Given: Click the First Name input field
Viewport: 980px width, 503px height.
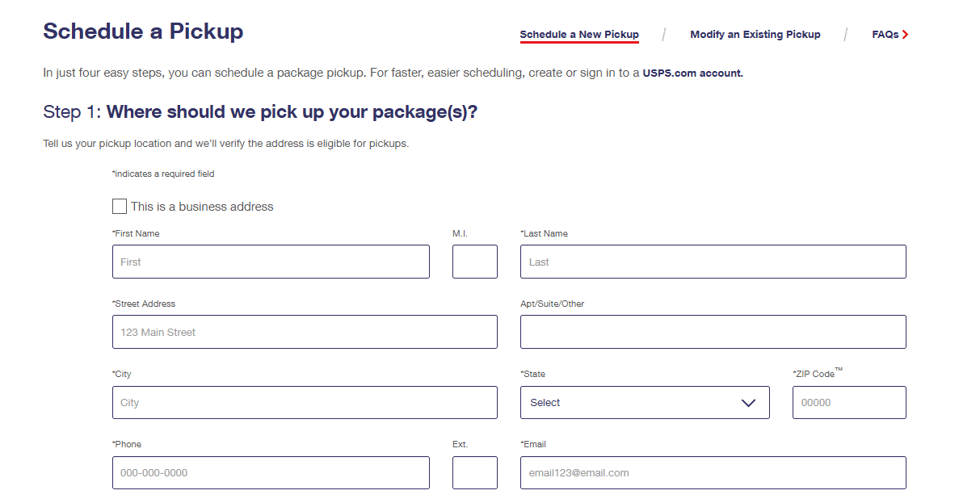Looking at the screenshot, I should 271,262.
